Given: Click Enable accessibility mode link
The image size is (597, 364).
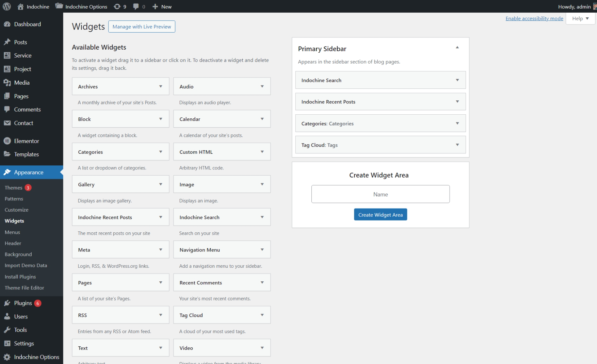Looking at the screenshot, I should [534, 18].
